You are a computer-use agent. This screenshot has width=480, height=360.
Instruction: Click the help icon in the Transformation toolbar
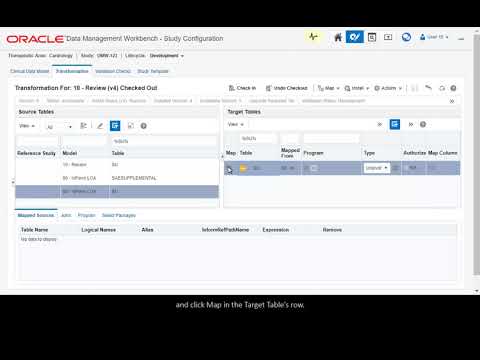point(453,88)
